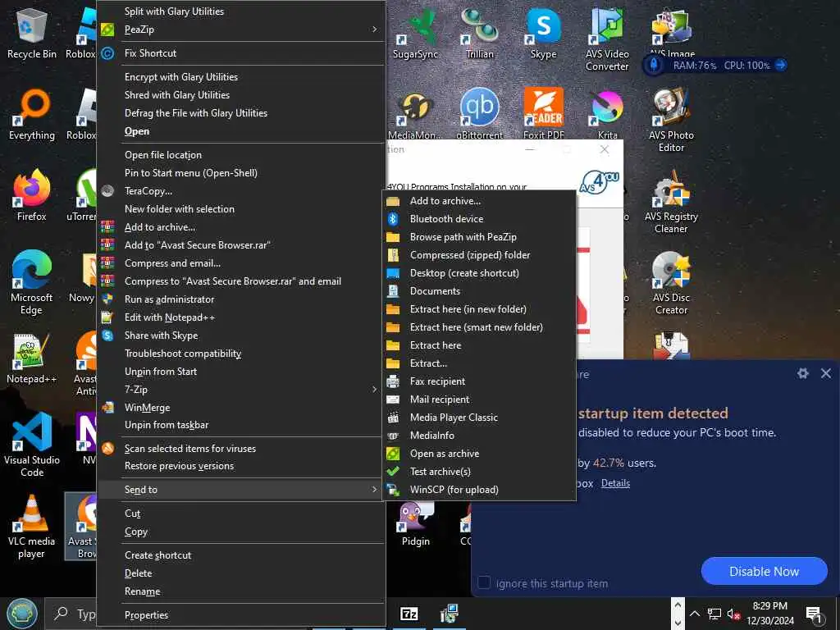Viewport: 840px width, 630px height.
Task: Choose TeraCopy... menu entry
Action: (242, 191)
